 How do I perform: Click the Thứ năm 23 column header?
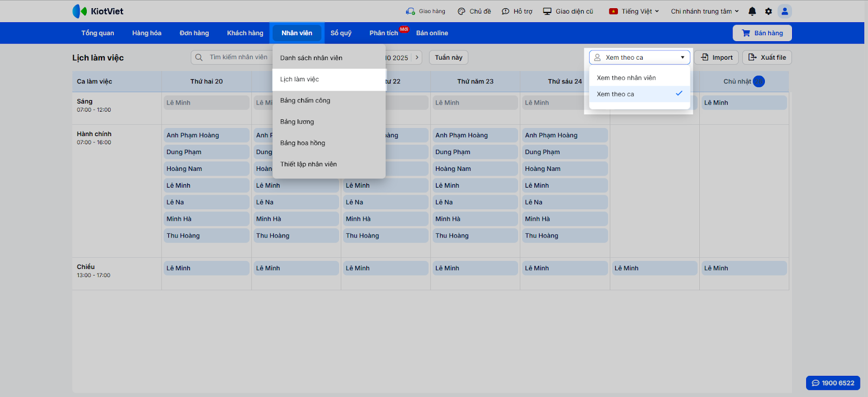point(475,81)
